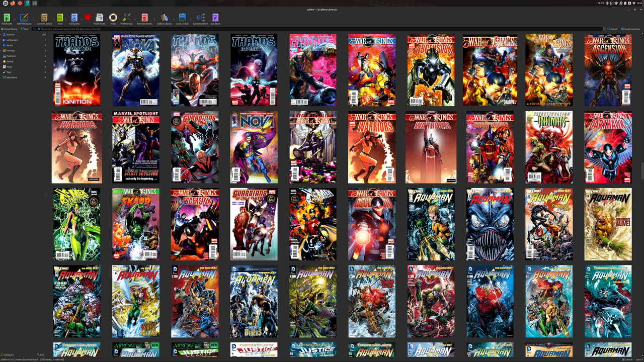Click the Save to disk icon
The height and width of the screenshot is (362, 644).
182,18
